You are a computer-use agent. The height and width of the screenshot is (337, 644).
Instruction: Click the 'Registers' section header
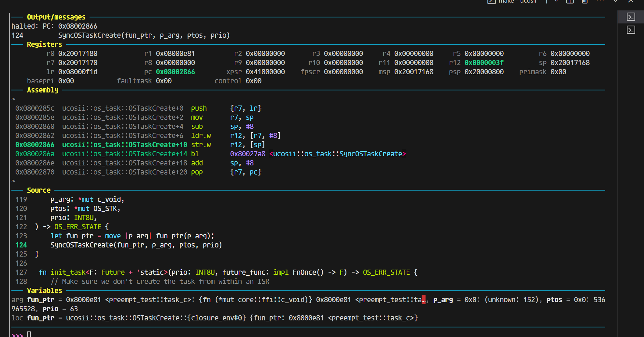pos(44,44)
